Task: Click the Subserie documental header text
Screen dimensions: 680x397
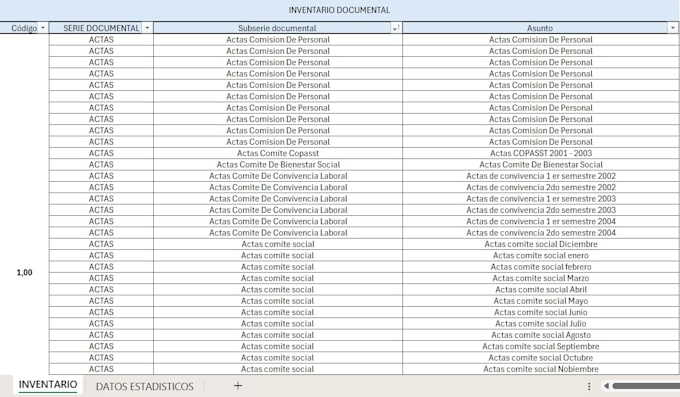Action: 277,28
